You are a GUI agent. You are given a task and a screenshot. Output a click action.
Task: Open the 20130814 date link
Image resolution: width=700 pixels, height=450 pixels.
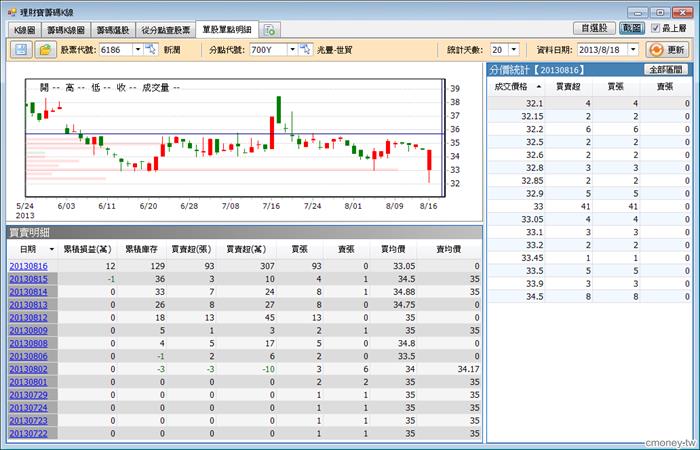[x=29, y=292]
